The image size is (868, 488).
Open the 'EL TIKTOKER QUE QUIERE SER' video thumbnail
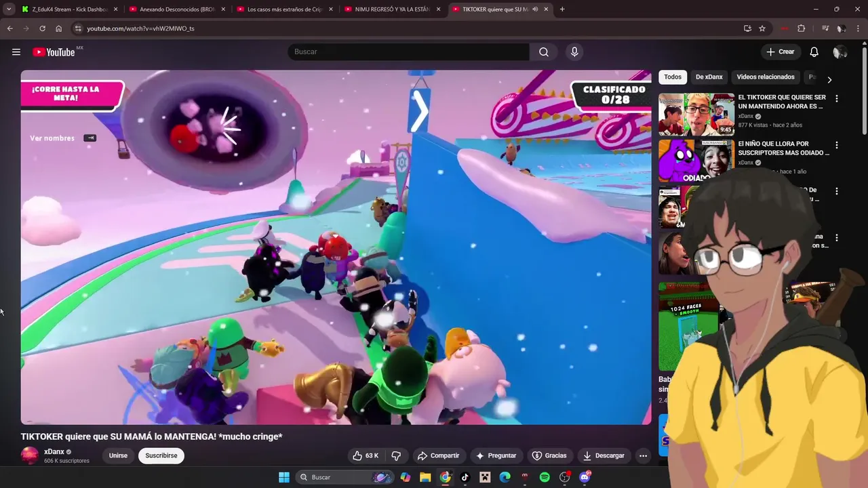point(696,115)
